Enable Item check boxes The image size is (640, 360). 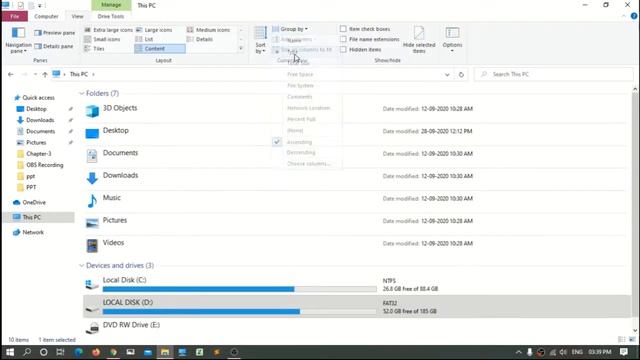(343, 29)
